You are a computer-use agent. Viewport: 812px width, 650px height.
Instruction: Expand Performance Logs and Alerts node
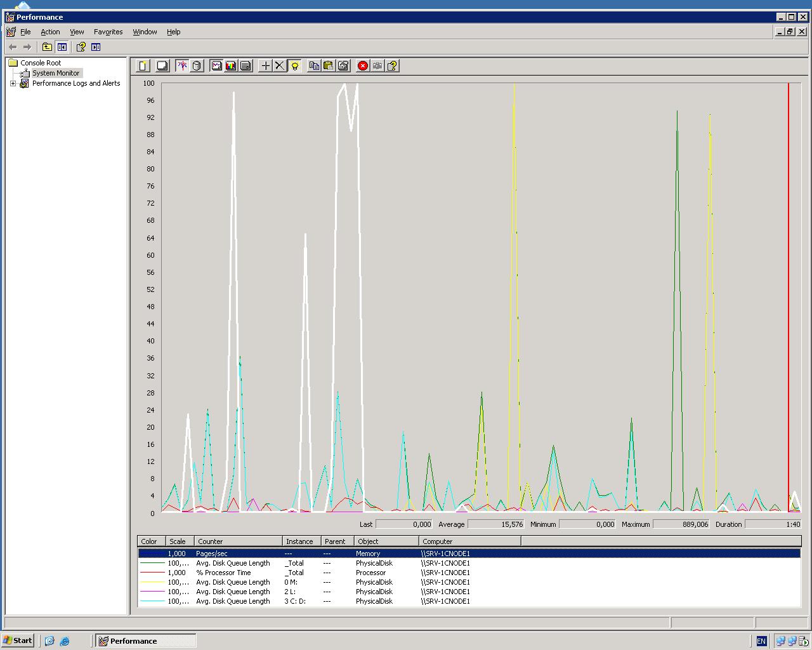click(13, 83)
